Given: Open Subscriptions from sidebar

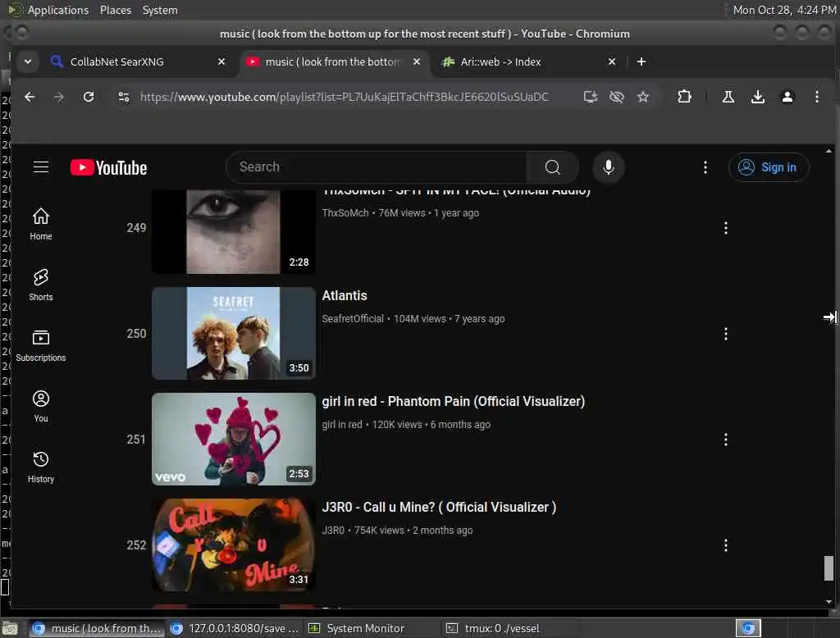Looking at the screenshot, I should 41,345.
